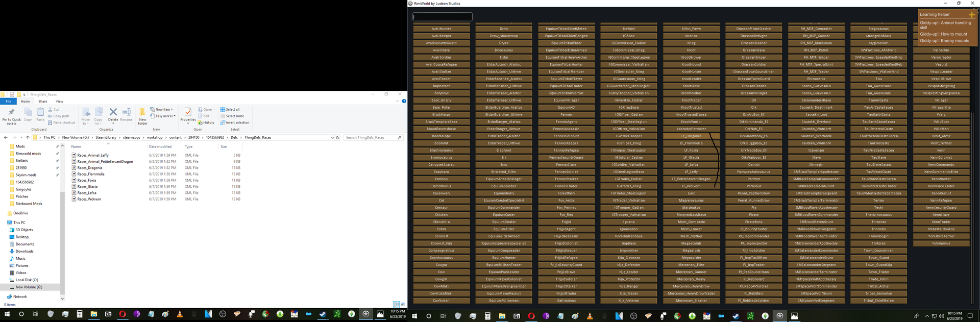Sort files by Date modified column
The width and height of the screenshot is (980, 322).
pos(160,146)
